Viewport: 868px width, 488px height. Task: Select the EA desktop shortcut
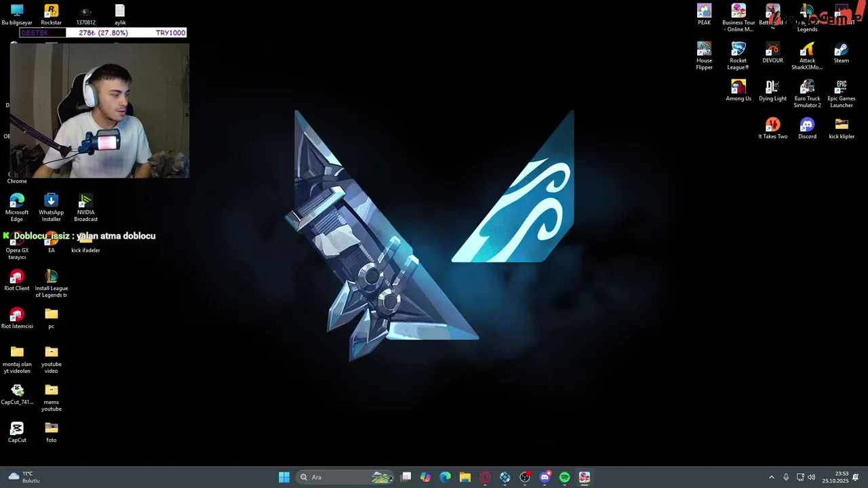pyautogui.click(x=51, y=242)
